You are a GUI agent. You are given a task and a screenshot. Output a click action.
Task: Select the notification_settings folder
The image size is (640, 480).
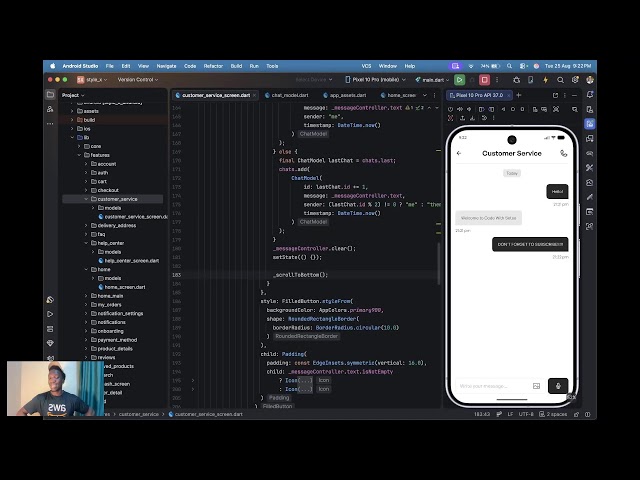[x=117, y=313]
